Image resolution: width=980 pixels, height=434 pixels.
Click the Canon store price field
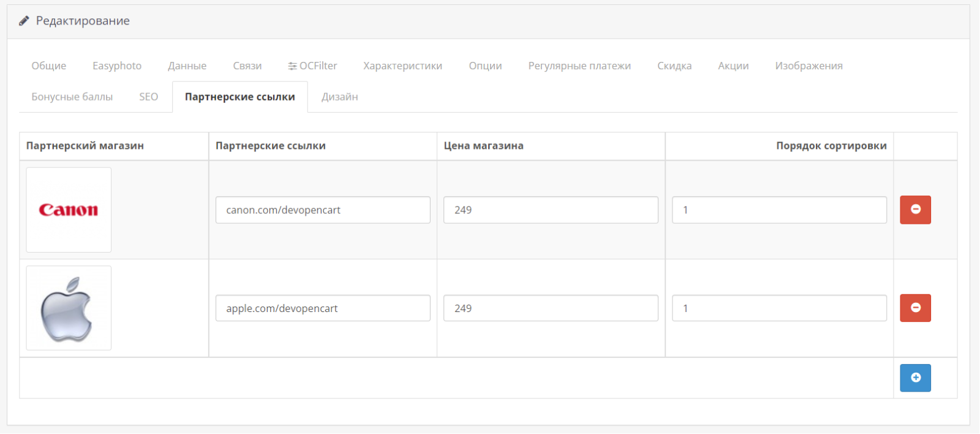(551, 210)
